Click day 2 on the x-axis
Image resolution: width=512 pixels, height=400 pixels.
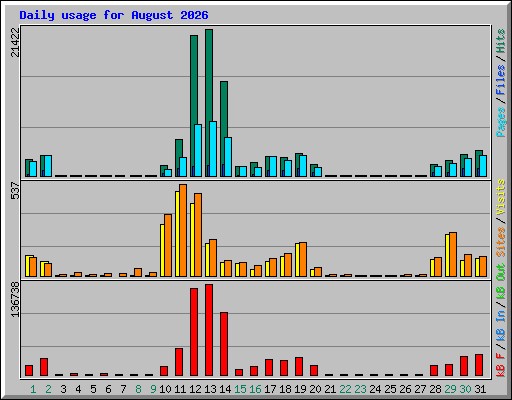tap(48, 389)
